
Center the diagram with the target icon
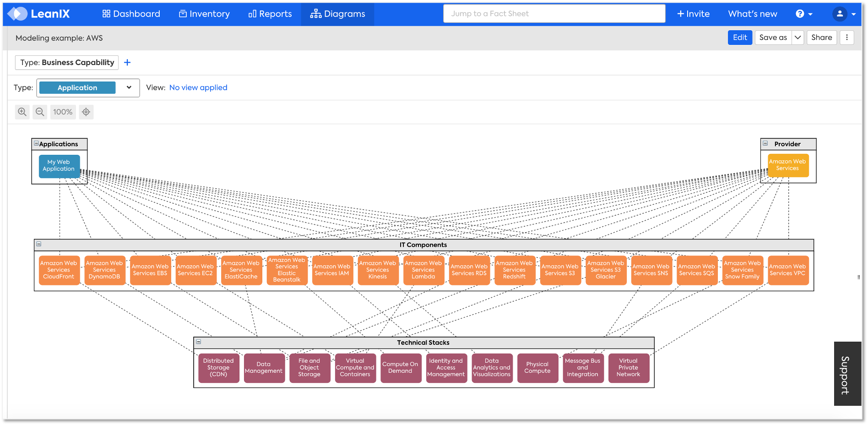coord(86,112)
